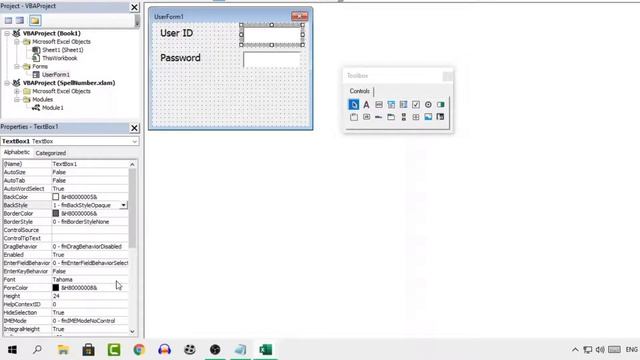Image resolution: width=640 pixels, height=360 pixels.
Task: Show hidden system tray icons
Action: (x=575, y=349)
